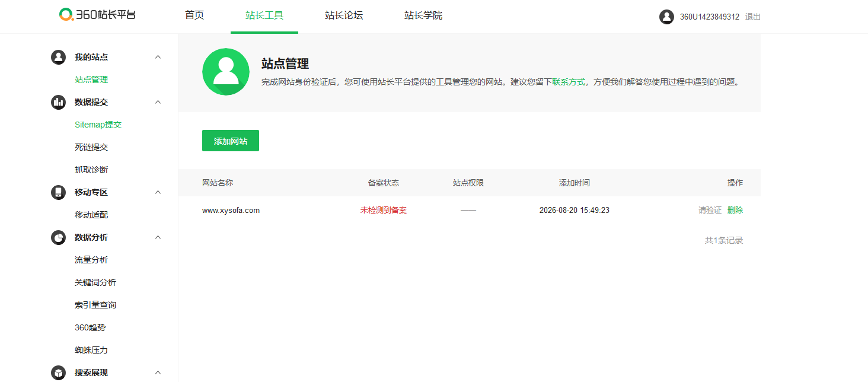The width and height of the screenshot is (868, 382).
Task: Click the 移动专区 phone icon
Action: coord(58,192)
